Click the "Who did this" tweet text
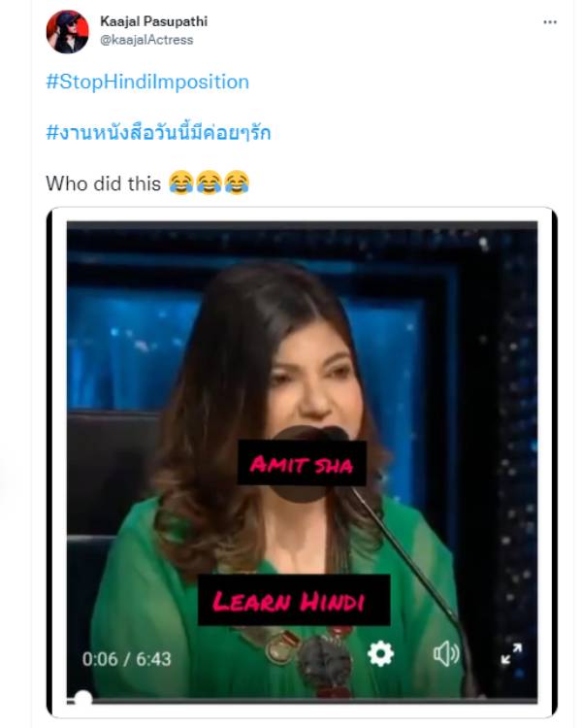 click(103, 183)
